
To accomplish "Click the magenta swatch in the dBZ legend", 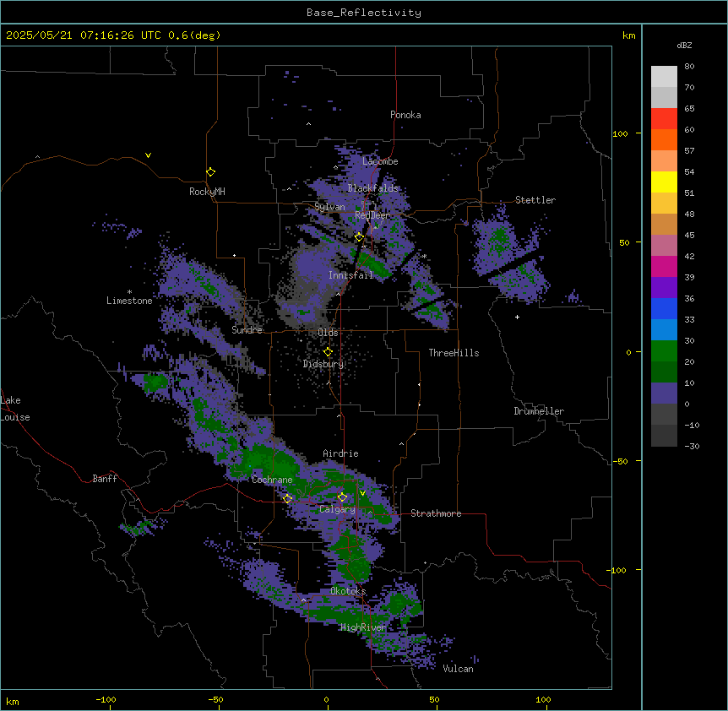I will 664,266.
